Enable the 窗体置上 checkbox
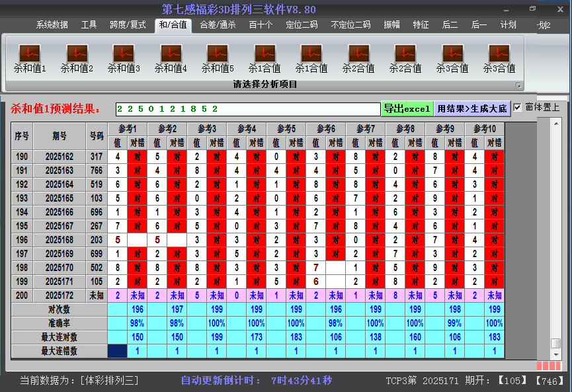 pyautogui.click(x=517, y=108)
